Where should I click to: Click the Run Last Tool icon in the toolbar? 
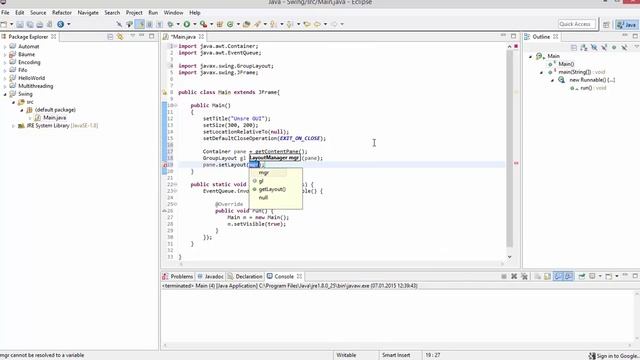tap(203, 24)
